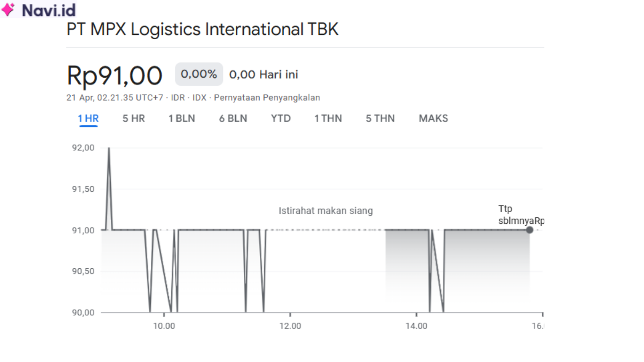Click the Navi.id brand name text
Viewport: 644px width, 362px height.
pyautogui.click(x=49, y=10)
